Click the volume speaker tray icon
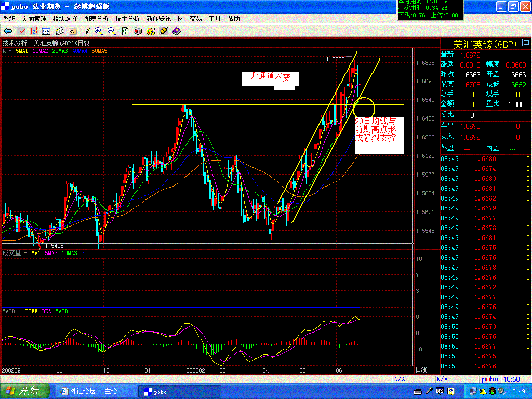The height and width of the screenshot is (399, 532). 501,392
